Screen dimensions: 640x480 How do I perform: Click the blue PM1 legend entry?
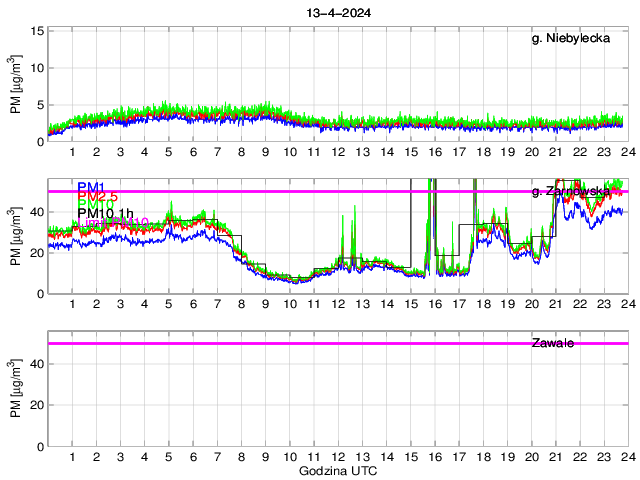[91, 187]
